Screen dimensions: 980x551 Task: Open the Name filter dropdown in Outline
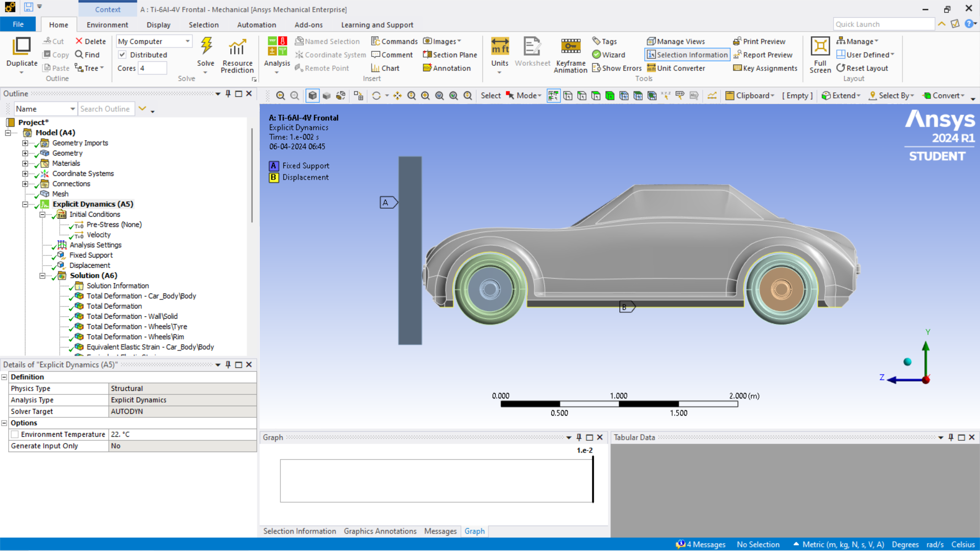(72, 109)
